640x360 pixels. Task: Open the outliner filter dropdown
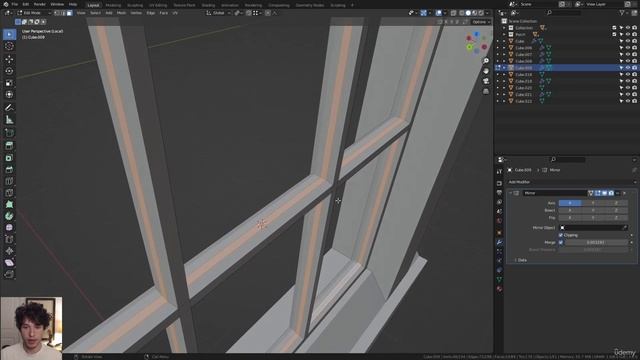[624, 13]
